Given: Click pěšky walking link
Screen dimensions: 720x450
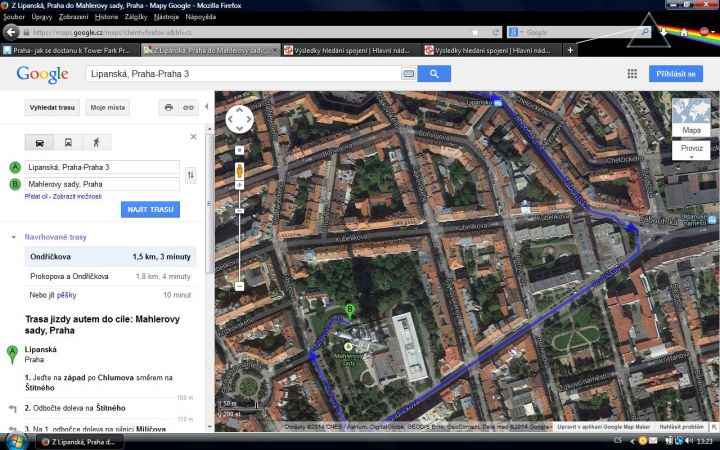Looking at the screenshot, I should (x=67, y=295).
